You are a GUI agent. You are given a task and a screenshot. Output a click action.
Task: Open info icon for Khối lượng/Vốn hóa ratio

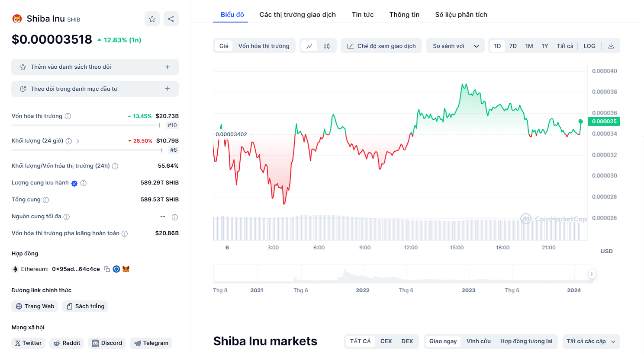[x=115, y=166]
